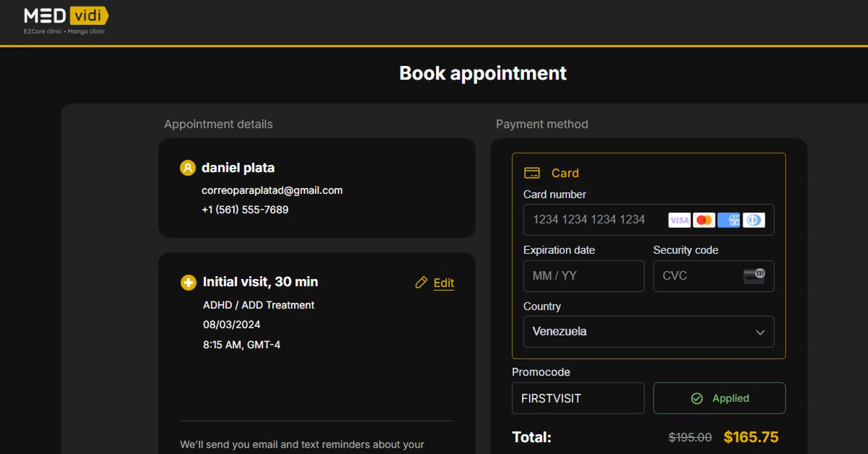Click the Payment method label

click(542, 125)
